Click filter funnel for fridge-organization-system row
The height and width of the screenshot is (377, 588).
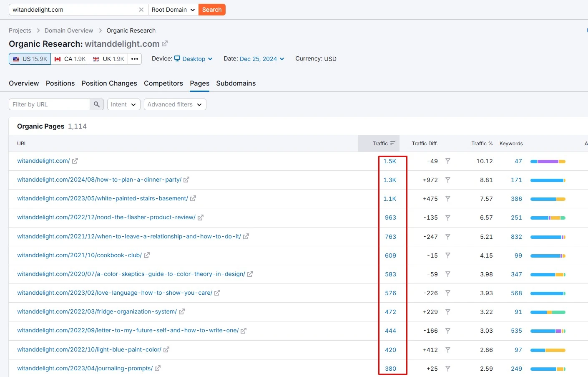447,312
